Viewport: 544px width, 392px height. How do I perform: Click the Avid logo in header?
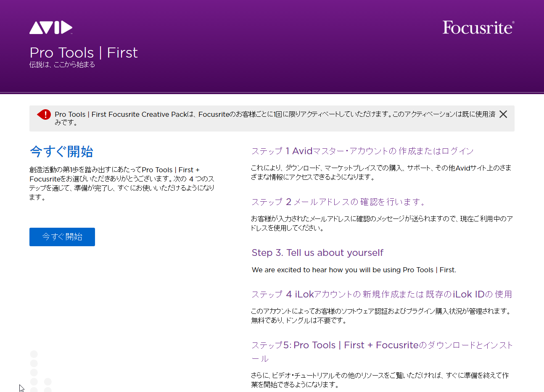pyautogui.click(x=51, y=27)
